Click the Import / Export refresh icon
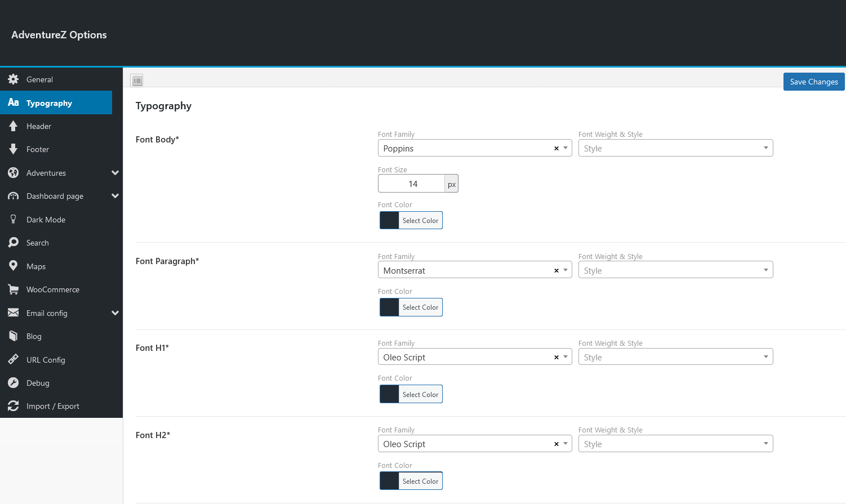846x504 pixels. [14, 406]
